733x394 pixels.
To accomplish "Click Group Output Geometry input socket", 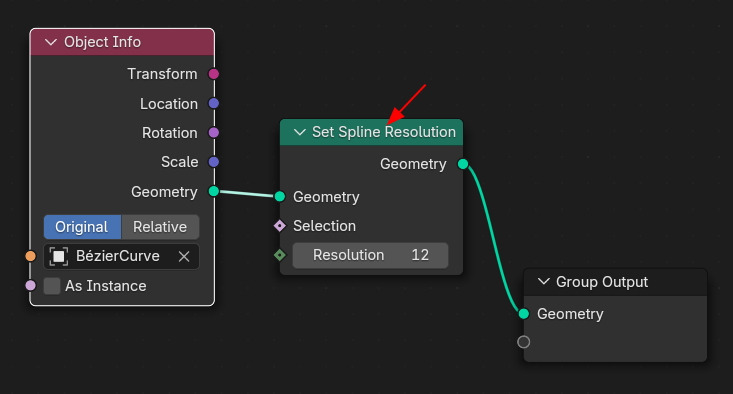I will [x=524, y=314].
